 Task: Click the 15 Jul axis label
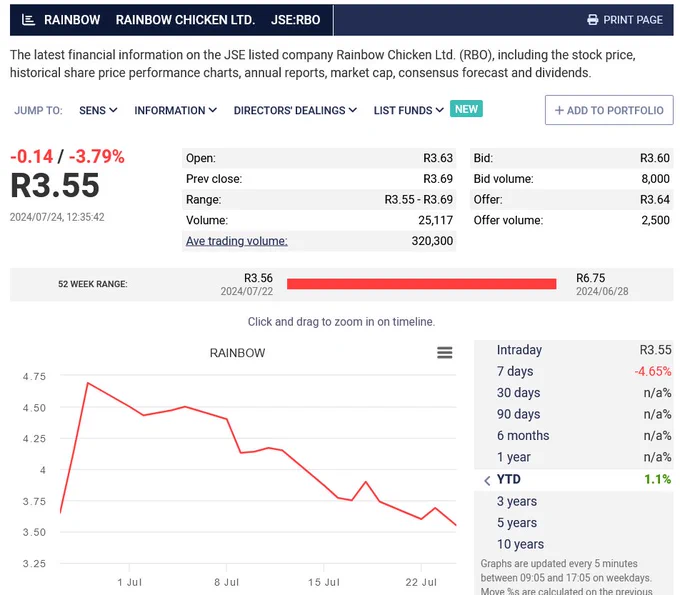coord(324,582)
